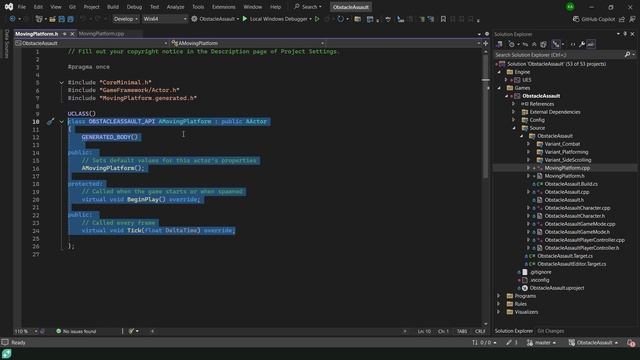
Task: Toggle auto-hide pin on Solution Explorer
Action: (x=625, y=34)
